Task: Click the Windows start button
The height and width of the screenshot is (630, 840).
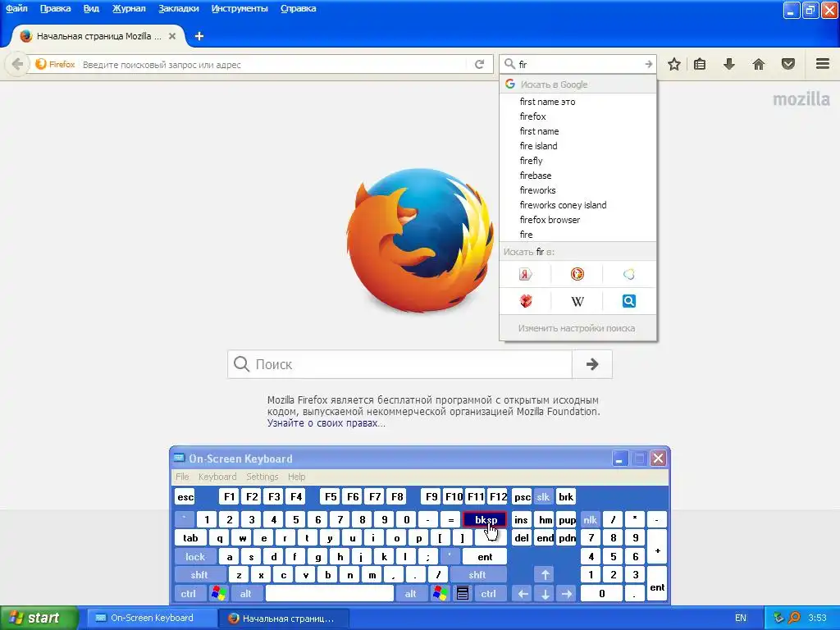Action: [x=39, y=618]
